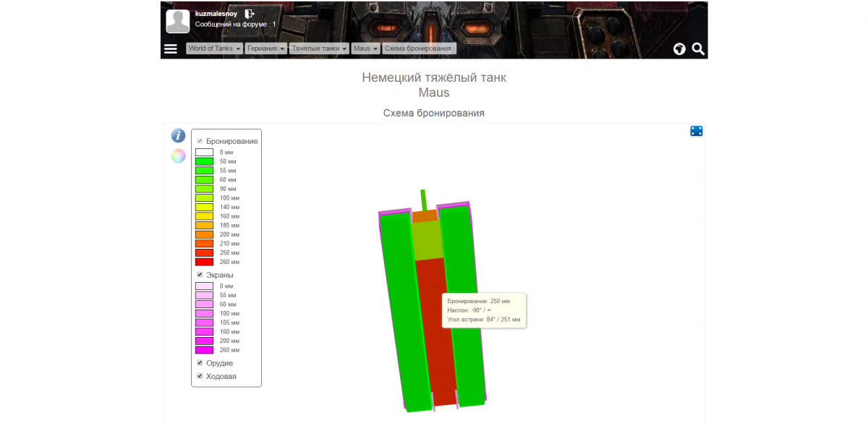
Task: Expand the Тяжёлые танки dropdown
Action: (319, 48)
